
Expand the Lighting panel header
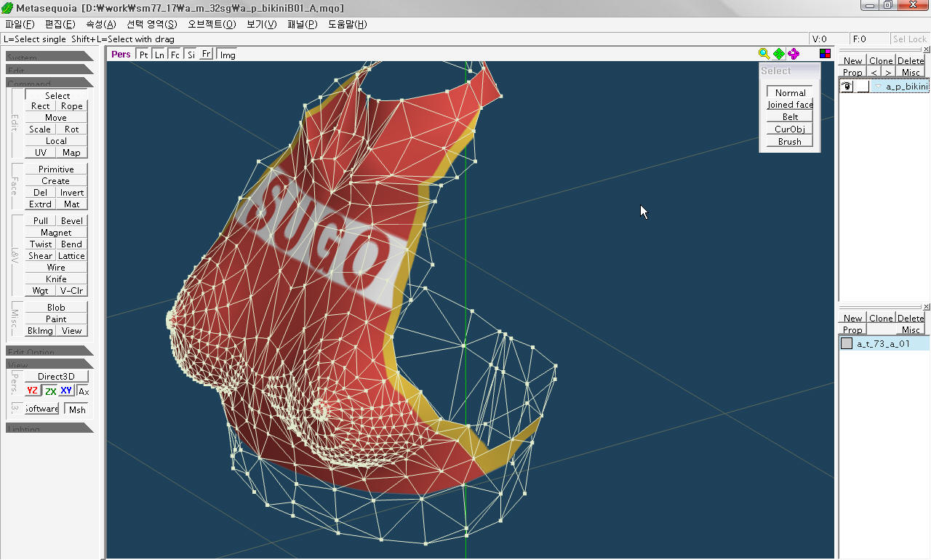[x=49, y=428]
